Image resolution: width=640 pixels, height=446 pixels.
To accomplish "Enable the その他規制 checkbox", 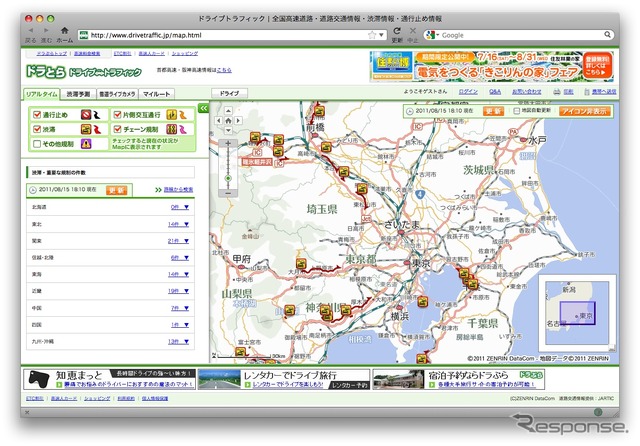I will pos(37,144).
